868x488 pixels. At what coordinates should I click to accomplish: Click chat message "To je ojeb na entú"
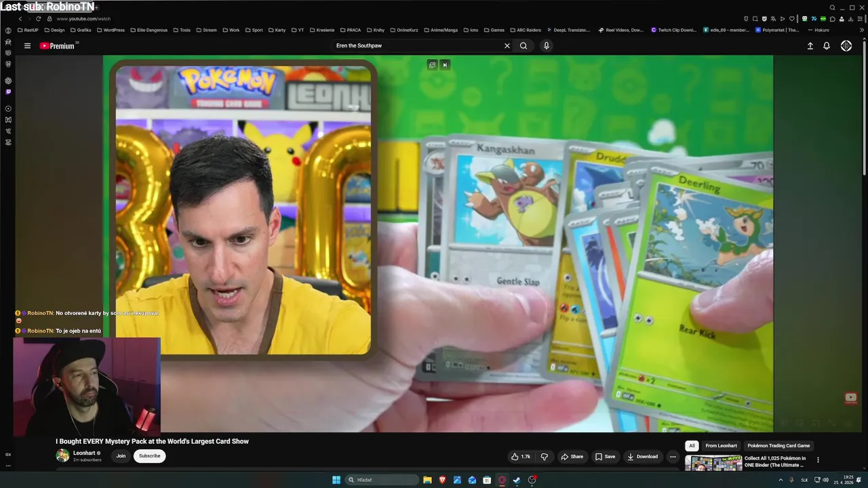78,331
